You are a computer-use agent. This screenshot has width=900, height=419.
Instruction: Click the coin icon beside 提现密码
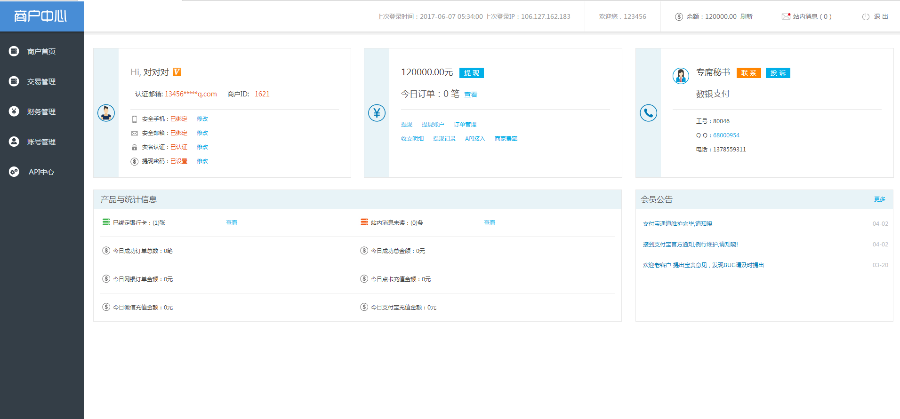coord(135,161)
